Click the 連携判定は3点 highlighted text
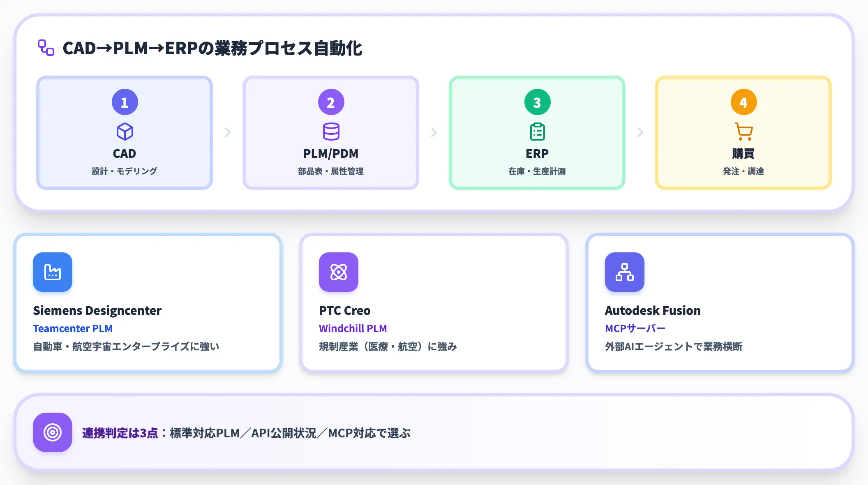 [120, 433]
